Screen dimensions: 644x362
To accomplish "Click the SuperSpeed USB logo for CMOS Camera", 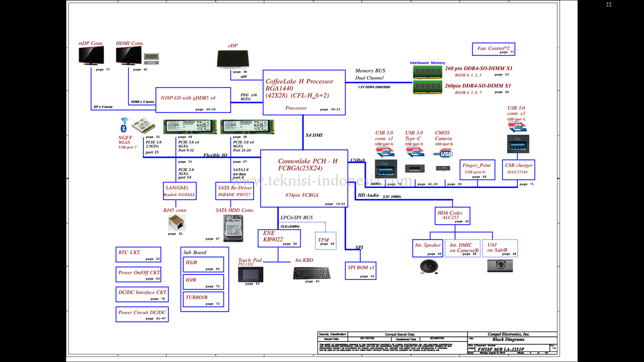I will [x=444, y=152].
